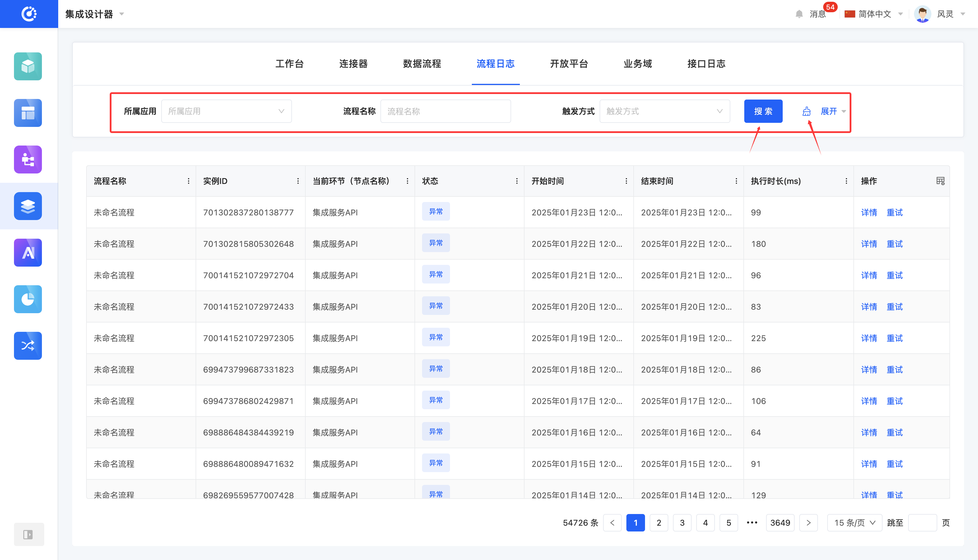Click the clear filters broom icon
The width and height of the screenshot is (978, 560).
[807, 111]
